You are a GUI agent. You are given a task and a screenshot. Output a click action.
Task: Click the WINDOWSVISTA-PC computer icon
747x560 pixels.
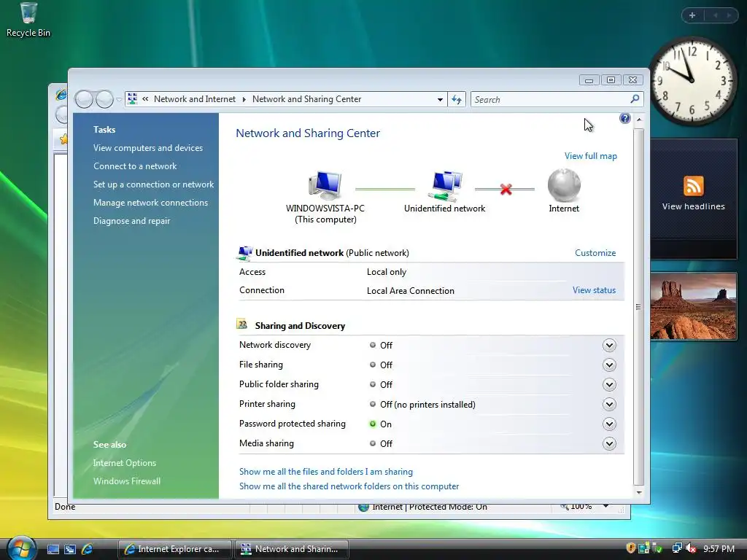[x=325, y=185]
